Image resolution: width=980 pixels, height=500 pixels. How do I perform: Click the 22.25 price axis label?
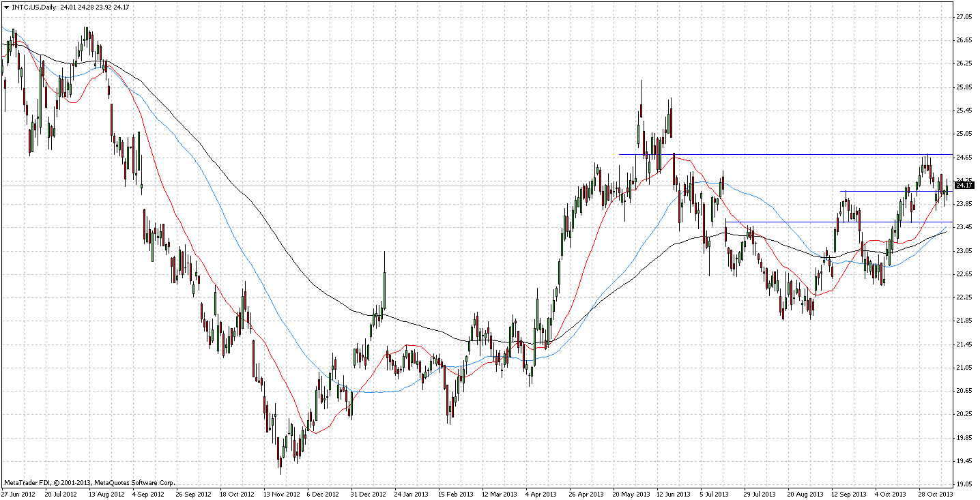coord(964,297)
